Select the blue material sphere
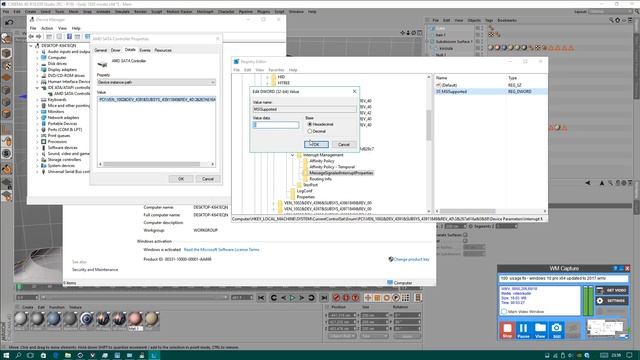 pyautogui.click(x=53, y=319)
